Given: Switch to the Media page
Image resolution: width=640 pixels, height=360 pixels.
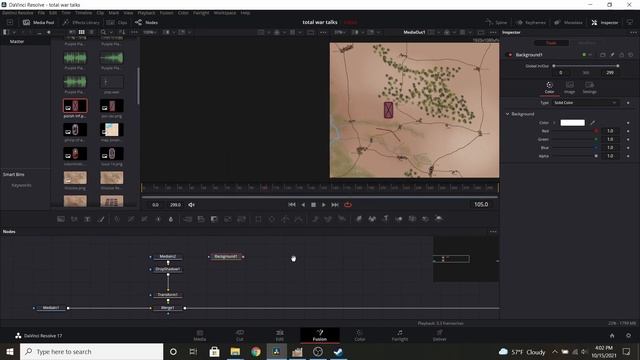Looking at the screenshot, I should coord(200,335).
